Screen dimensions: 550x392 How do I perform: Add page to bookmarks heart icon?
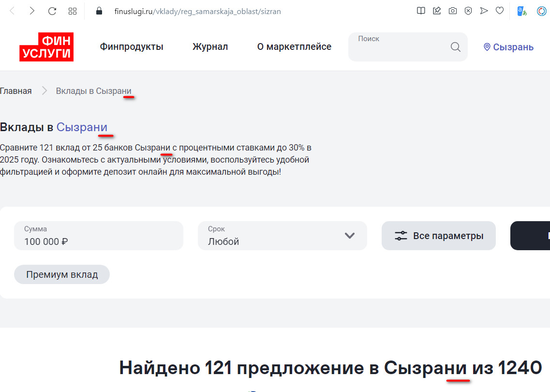(500, 11)
